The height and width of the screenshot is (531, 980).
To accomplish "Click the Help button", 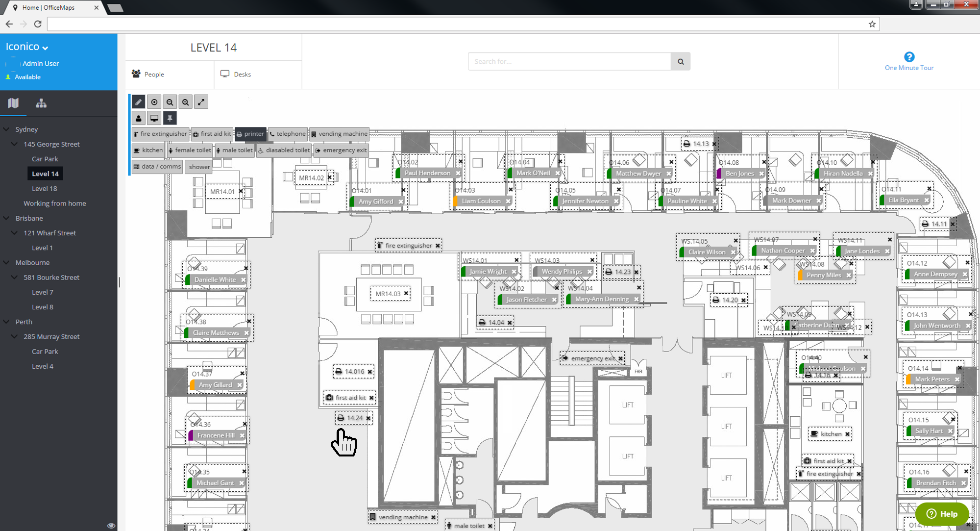I will click(x=942, y=514).
